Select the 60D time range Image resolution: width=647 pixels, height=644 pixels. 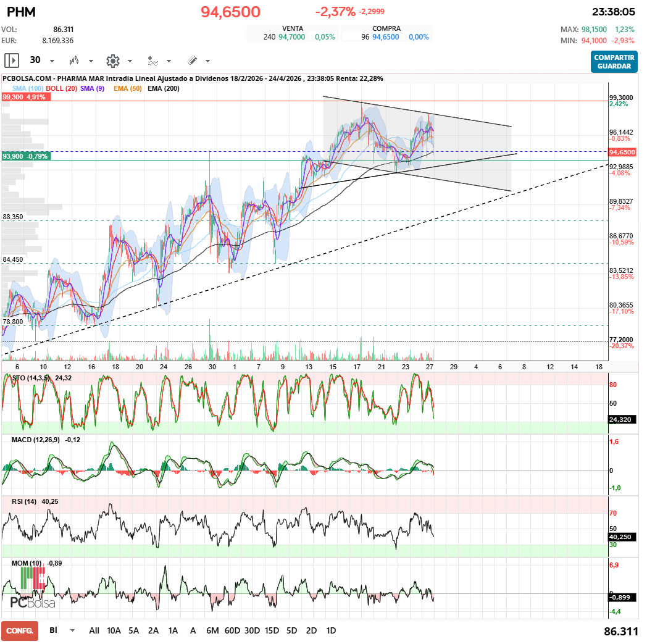[232, 630]
